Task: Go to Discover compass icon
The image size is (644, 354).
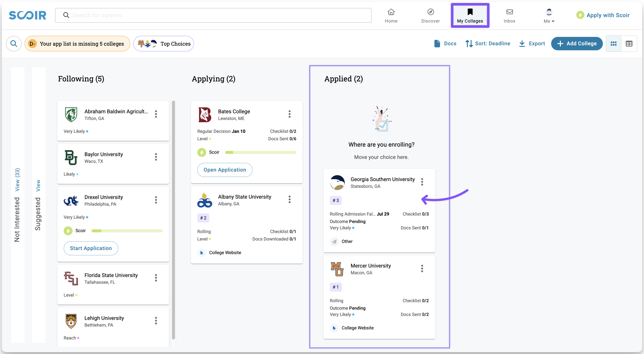Action: tap(431, 12)
